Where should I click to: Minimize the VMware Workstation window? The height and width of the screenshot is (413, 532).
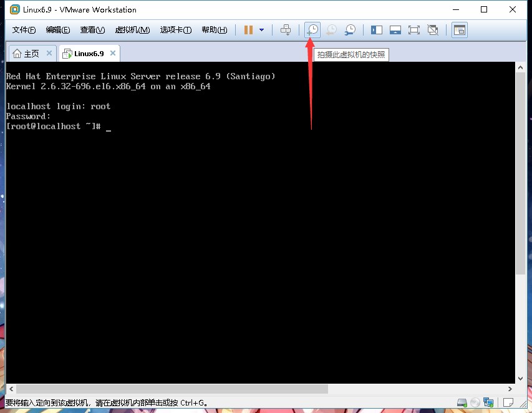(456, 9)
